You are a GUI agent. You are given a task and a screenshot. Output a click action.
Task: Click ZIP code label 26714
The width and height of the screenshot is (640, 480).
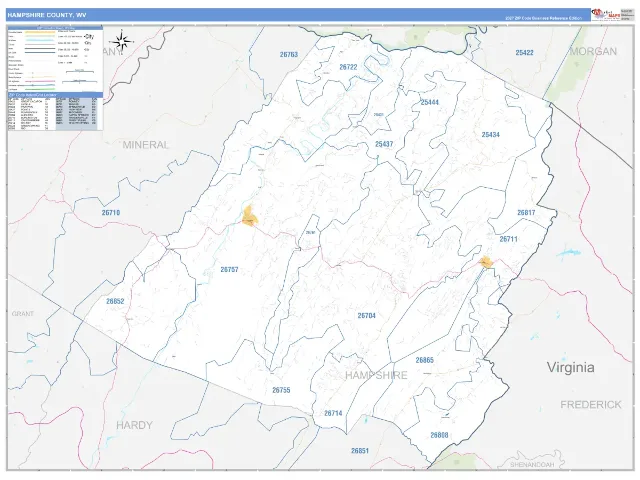coord(333,413)
